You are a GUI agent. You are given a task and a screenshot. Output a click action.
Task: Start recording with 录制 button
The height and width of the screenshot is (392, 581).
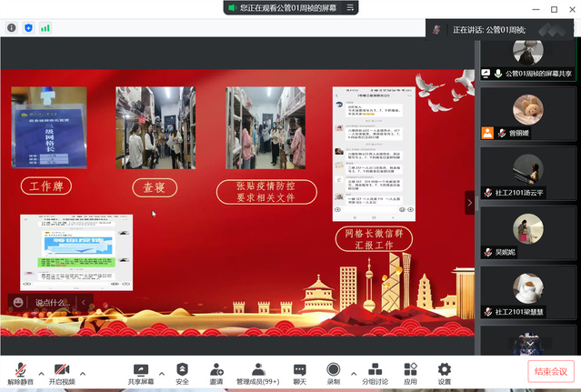click(333, 371)
